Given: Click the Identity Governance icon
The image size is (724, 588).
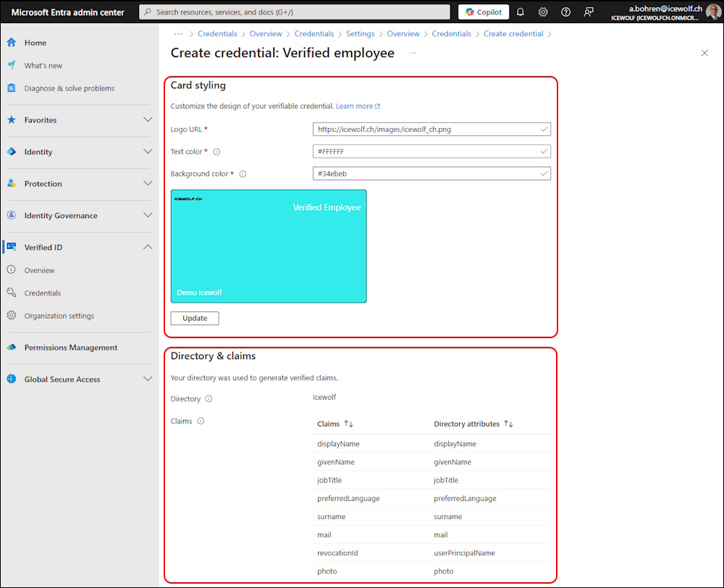Looking at the screenshot, I should point(12,215).
